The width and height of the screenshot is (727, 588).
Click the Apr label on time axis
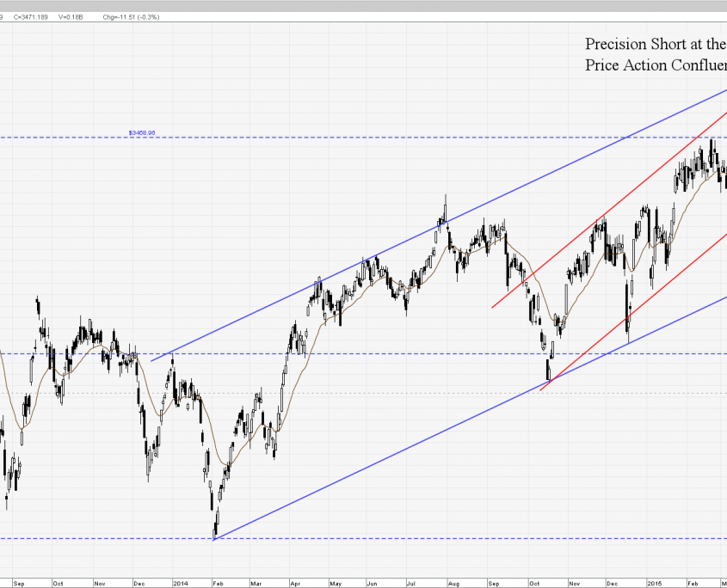coord(295,582)
